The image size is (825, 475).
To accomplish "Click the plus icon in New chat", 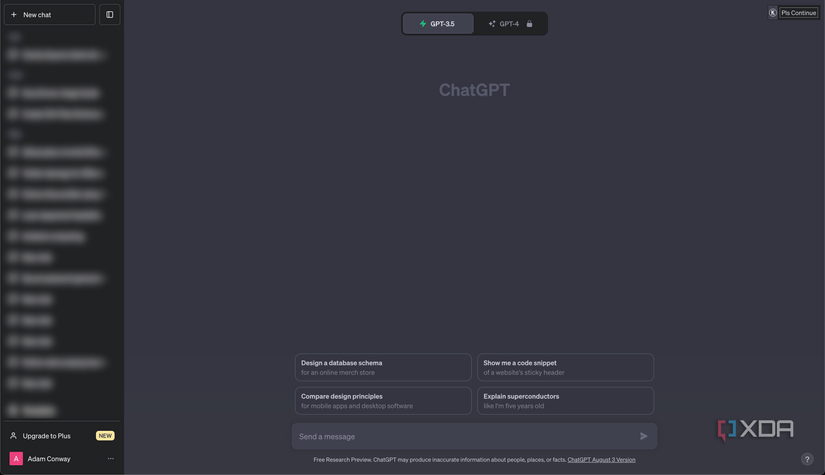I will pos(14,15).
